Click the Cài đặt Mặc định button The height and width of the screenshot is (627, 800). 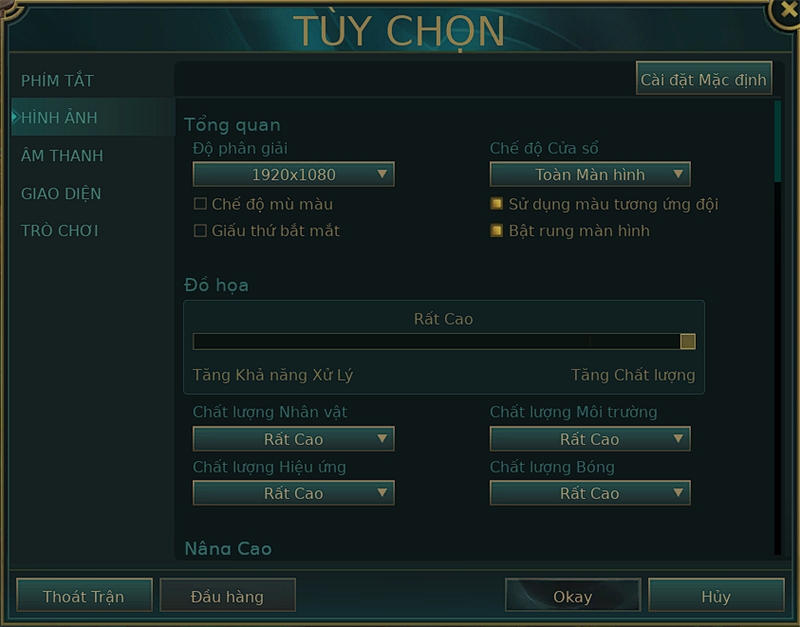click(x=704, y=77)
